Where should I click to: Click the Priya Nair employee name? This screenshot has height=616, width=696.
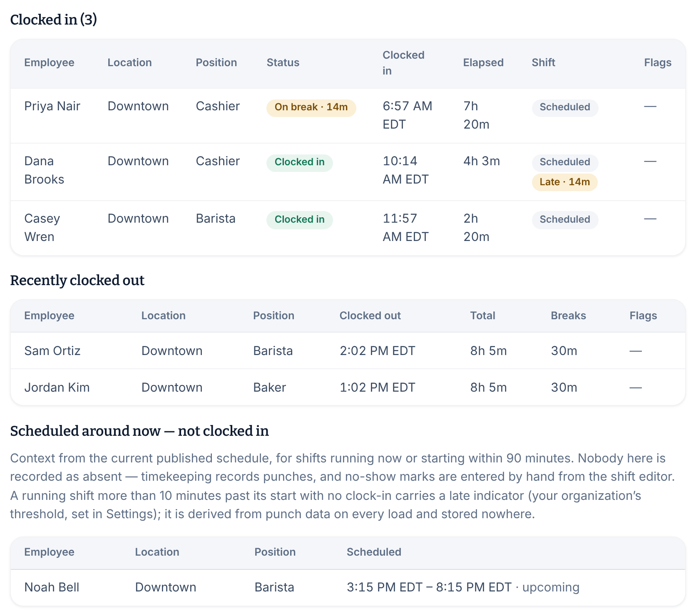52,106
